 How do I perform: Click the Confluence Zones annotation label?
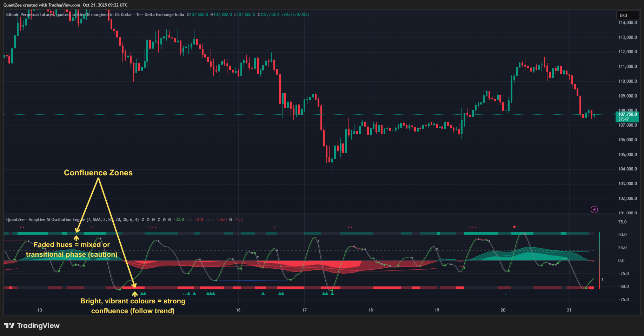(x=98, y=173)
